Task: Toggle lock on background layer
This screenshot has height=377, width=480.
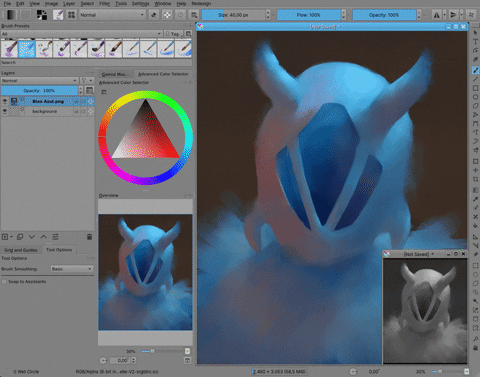Action: [76, 111]
